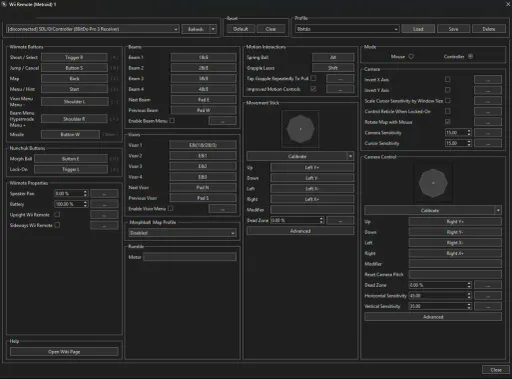Check Enable Beam Menu
Image resolution: width=512 pixels, height=379 pixels.
pyautogui.click(x=172, y=121)
